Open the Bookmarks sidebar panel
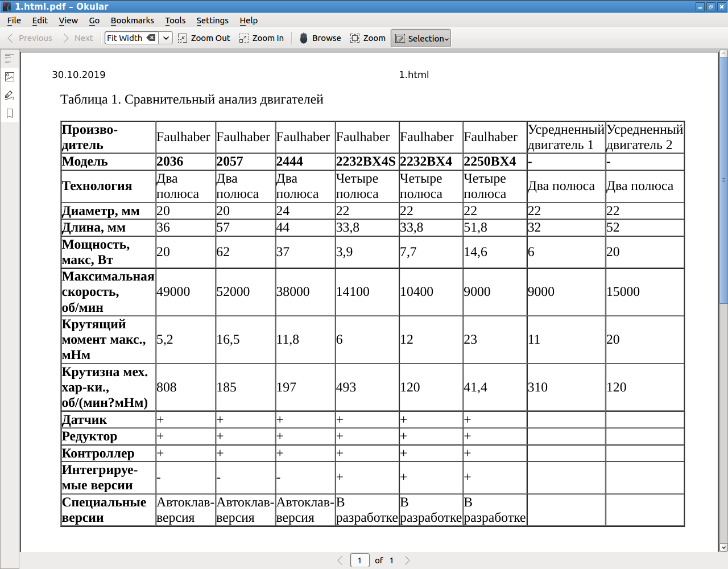The height and width of the screenshot is (569, 728). (x=9, y=113)
